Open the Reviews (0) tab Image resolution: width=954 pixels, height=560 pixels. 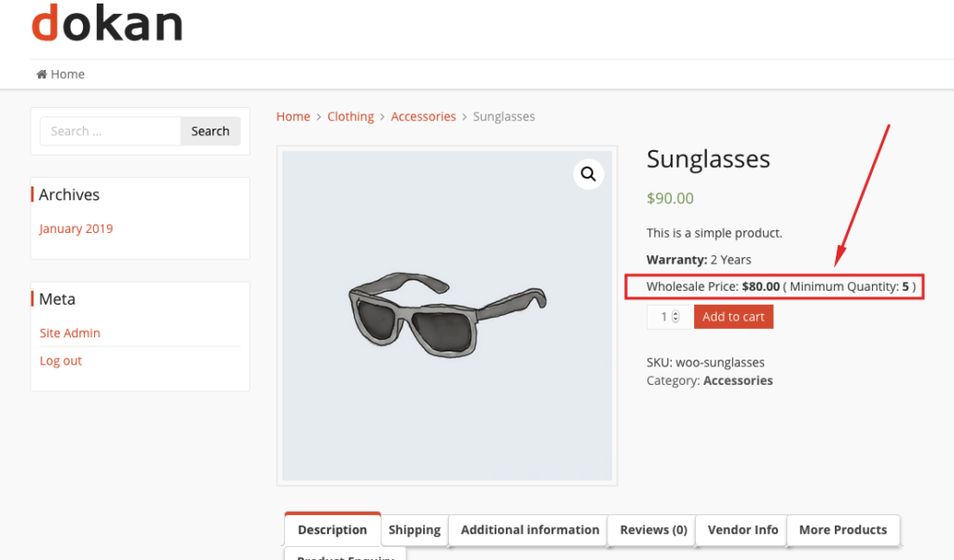(653, 529)
